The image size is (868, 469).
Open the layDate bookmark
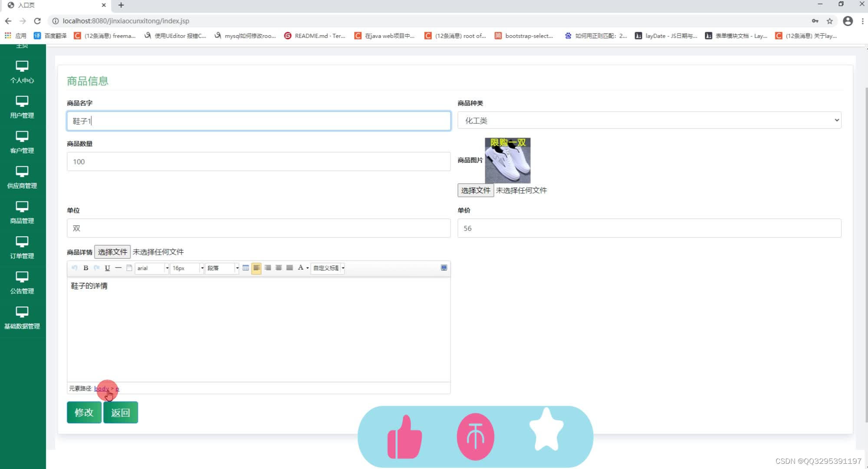tap(666, 36)
